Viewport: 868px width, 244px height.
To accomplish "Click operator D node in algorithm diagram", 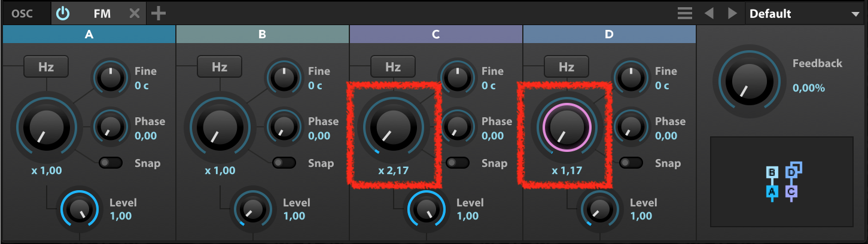I will 791,173.
